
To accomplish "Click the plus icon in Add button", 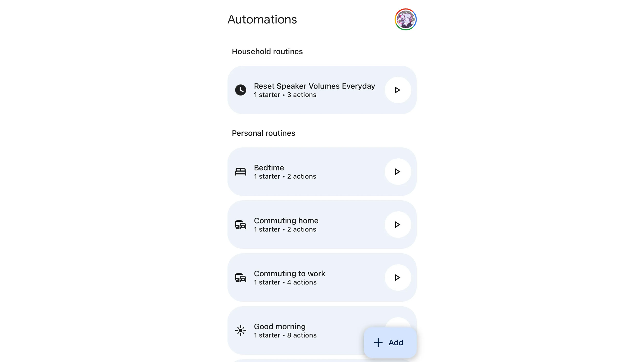I will click(378, 342).
